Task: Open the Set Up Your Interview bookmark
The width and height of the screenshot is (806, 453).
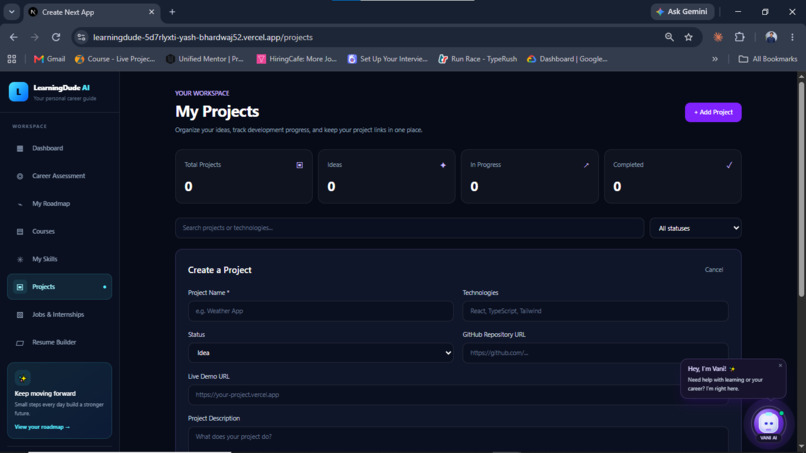Action: coord(388,59)
